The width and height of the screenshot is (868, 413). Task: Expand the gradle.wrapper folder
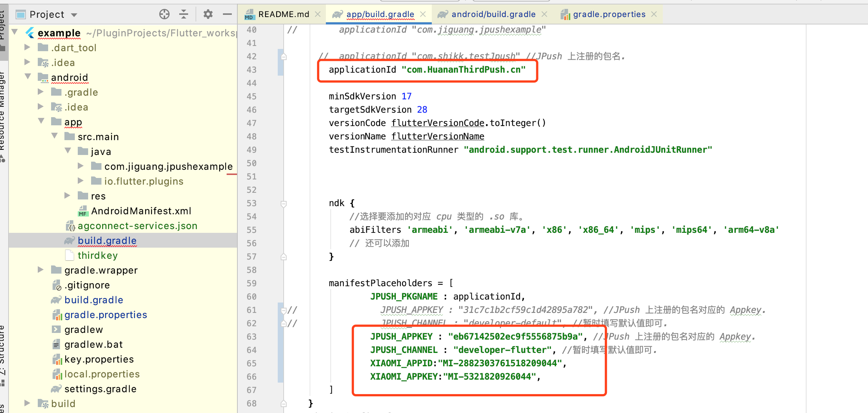[x=41, y=270]
